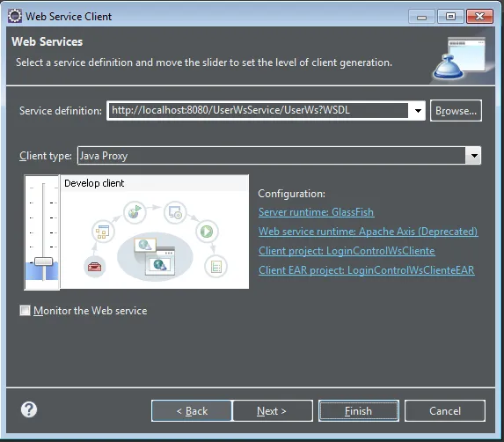The image size is (504, 442).
Task: Click the green start stage icon
Action: tap(207, 232)
